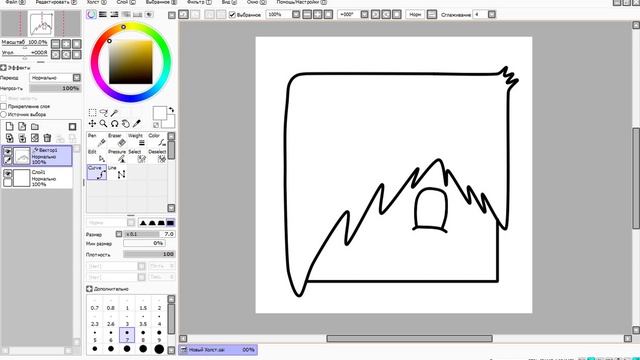The width and height of the screenshot is (640, 360).
Task: Select the hand pan tool
Action: pos(126,123)
